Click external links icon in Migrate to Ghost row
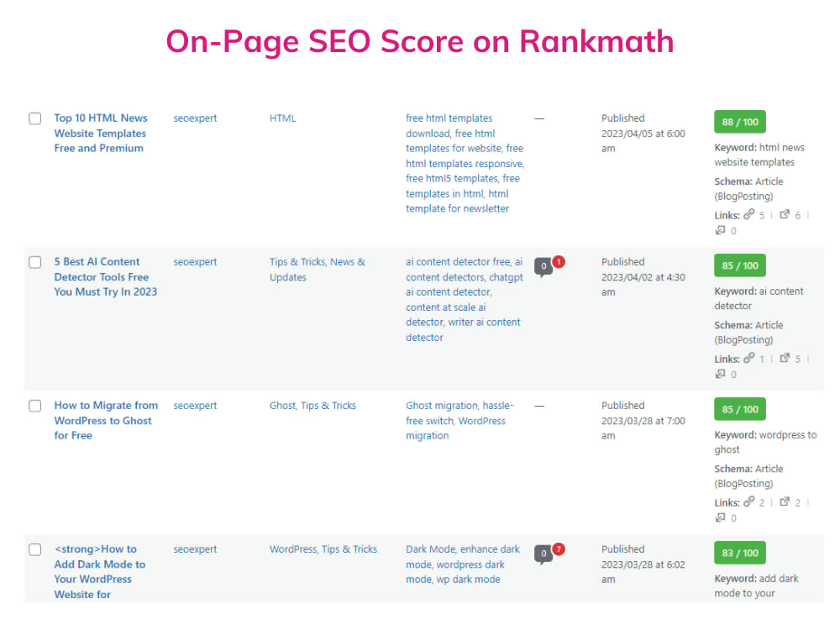This screenshot has height=630, width=840. click(785, 501)
